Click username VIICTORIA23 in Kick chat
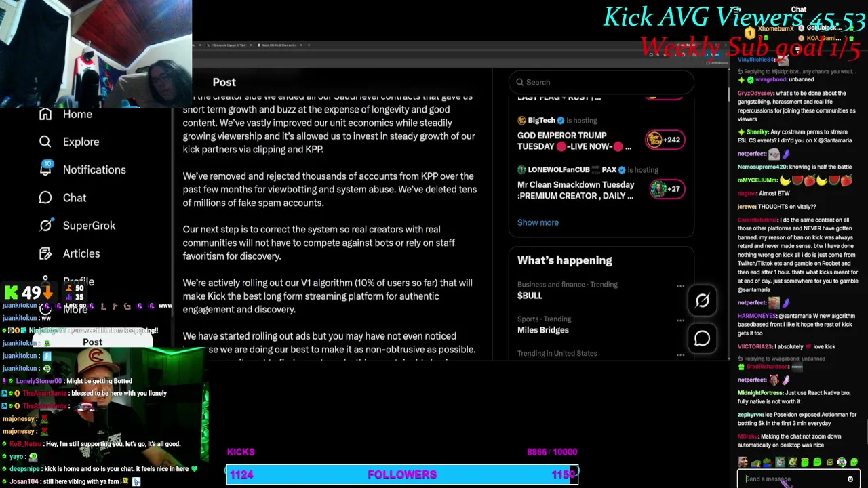Screen dimensions: 868x488 (x=755, y=346)
